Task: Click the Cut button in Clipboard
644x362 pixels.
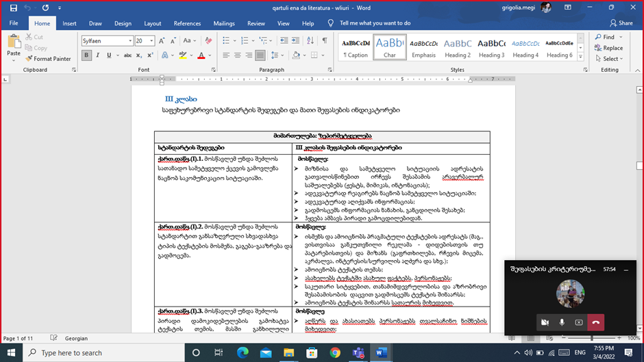Action: coord(34,37)
